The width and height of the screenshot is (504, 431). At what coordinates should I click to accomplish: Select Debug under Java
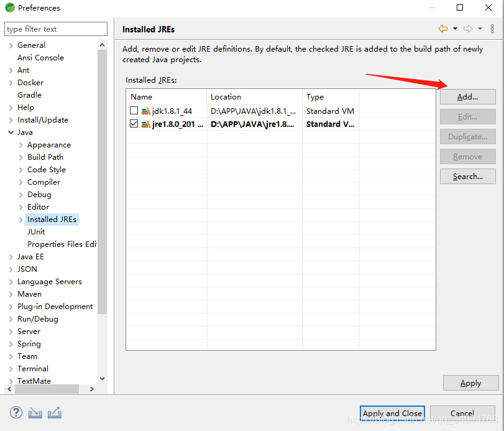[39, 195]
